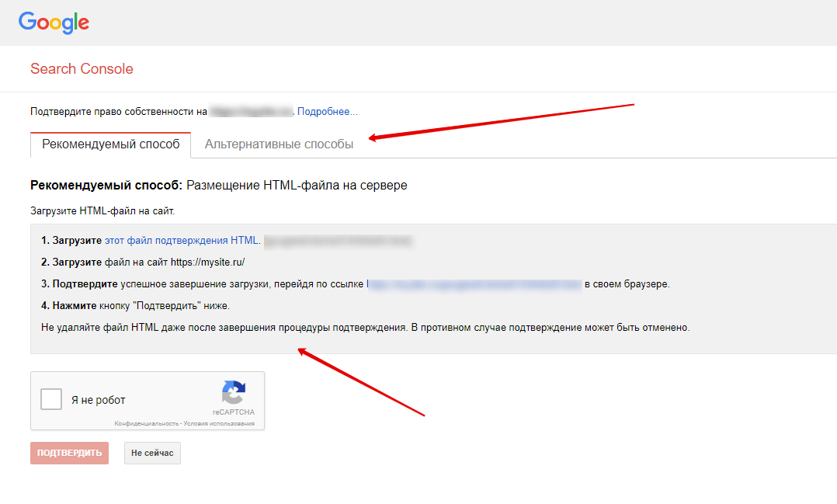
Task: Click the reCAPTCHA logo icon
Action: 233,391
